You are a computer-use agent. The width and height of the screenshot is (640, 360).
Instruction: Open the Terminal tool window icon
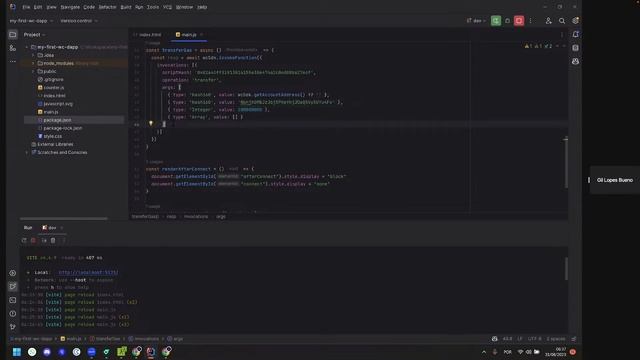tap(13, 300)
